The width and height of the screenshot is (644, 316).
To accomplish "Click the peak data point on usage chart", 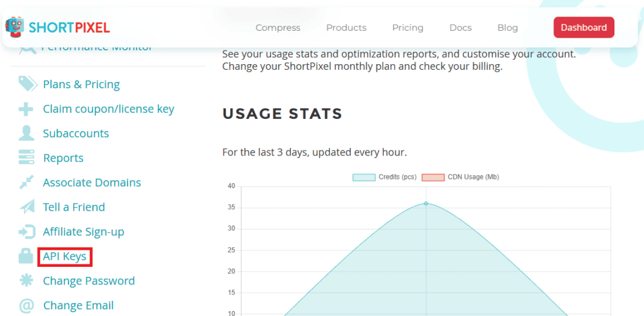I will pos(426,203).
